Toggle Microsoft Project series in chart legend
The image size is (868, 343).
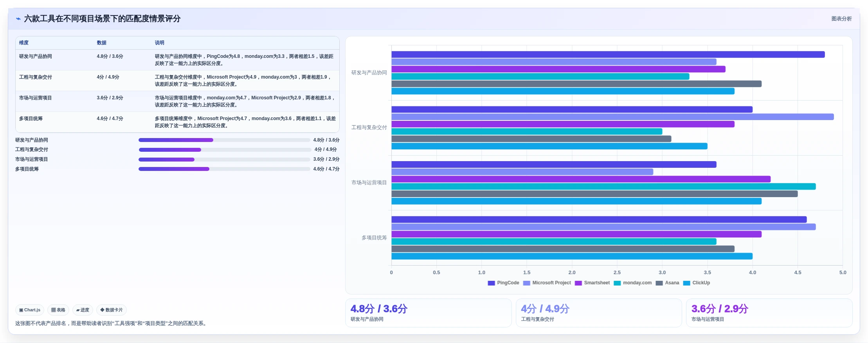coord(547,283)
